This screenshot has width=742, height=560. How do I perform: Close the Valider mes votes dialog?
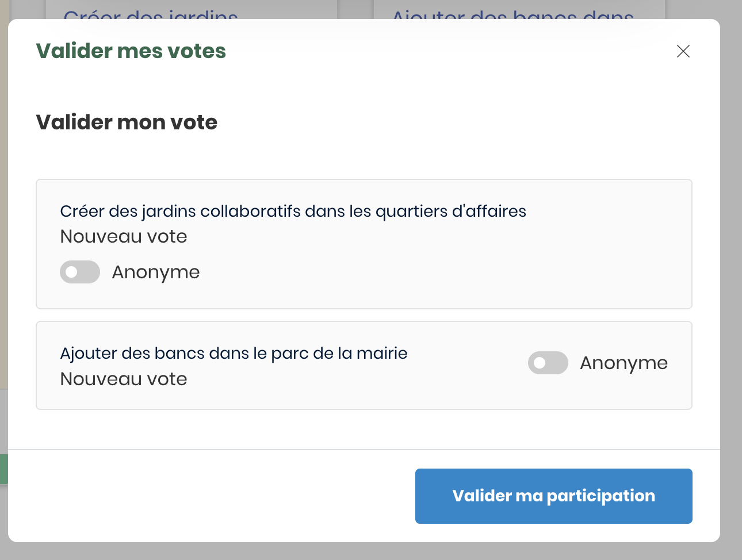point(683,51)
